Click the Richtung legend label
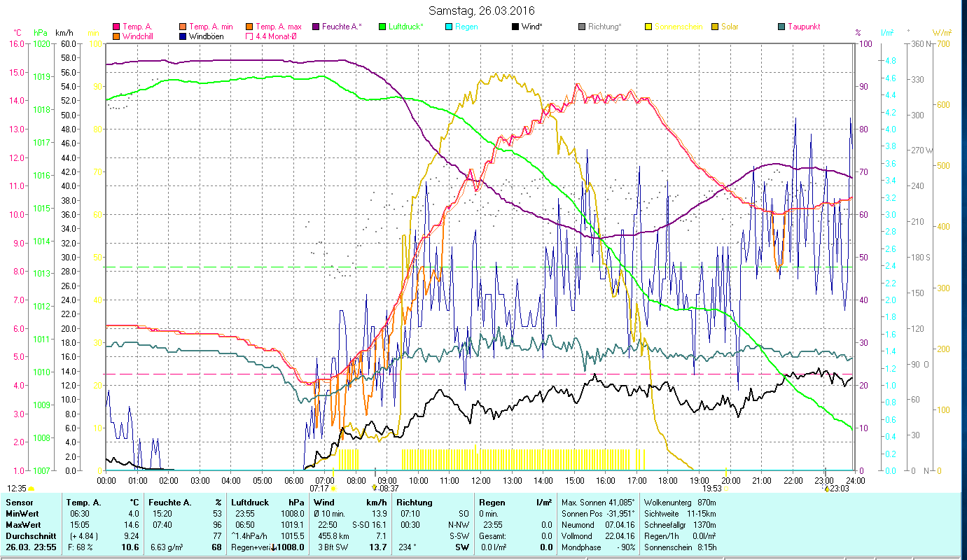This screenshot has height=560, width=967. click(604, 27)
